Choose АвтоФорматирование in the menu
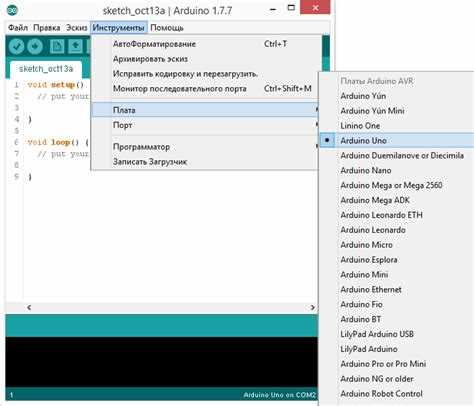The image size is (474, 406). click(205, 44)
